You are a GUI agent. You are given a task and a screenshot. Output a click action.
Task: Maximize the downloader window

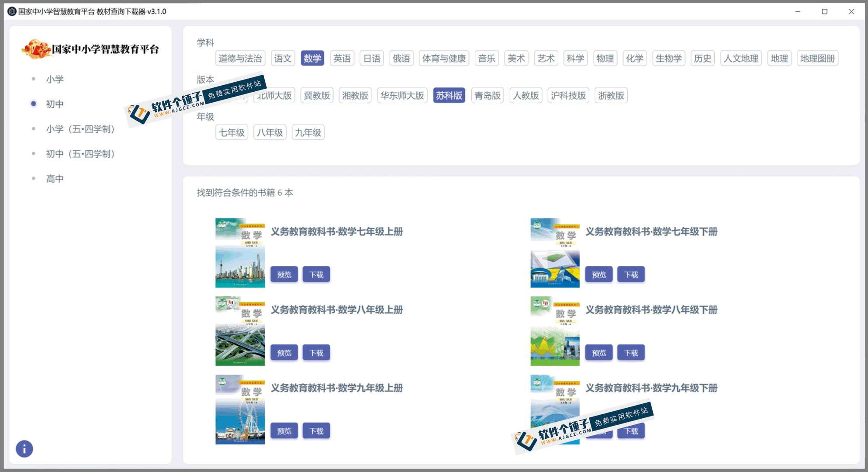(825, 11)
